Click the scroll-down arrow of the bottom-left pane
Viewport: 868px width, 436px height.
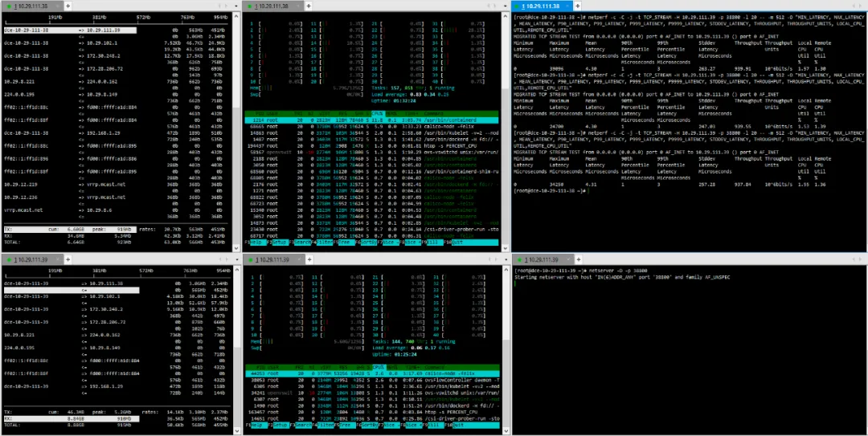236,431
